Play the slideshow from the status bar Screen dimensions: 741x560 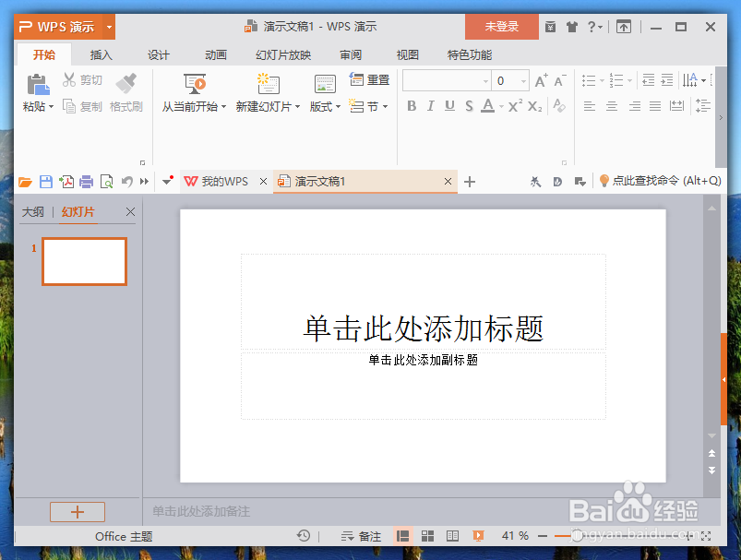click(x=478, y=535)
